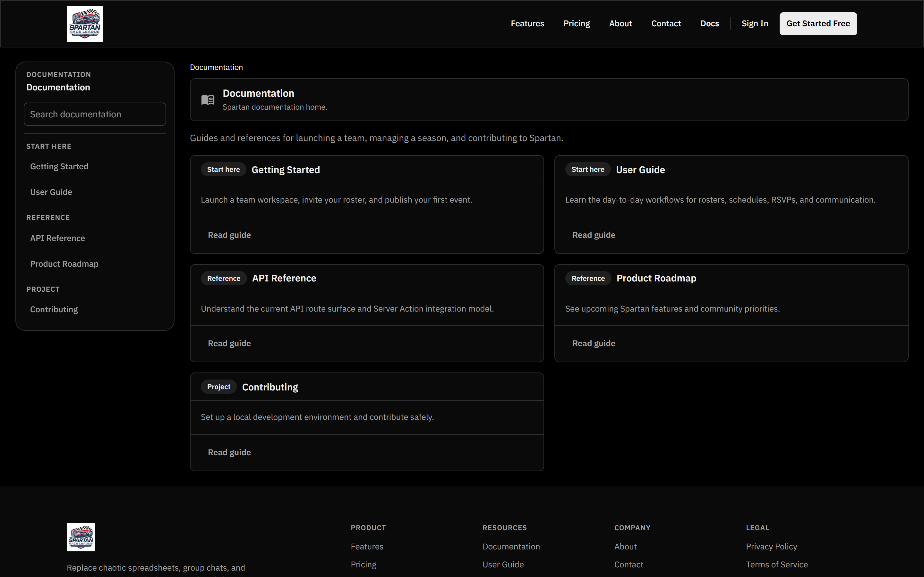The image size is (924, 577).
Task: Click Read guide on Getting Started card
Action: pos(229,235)
